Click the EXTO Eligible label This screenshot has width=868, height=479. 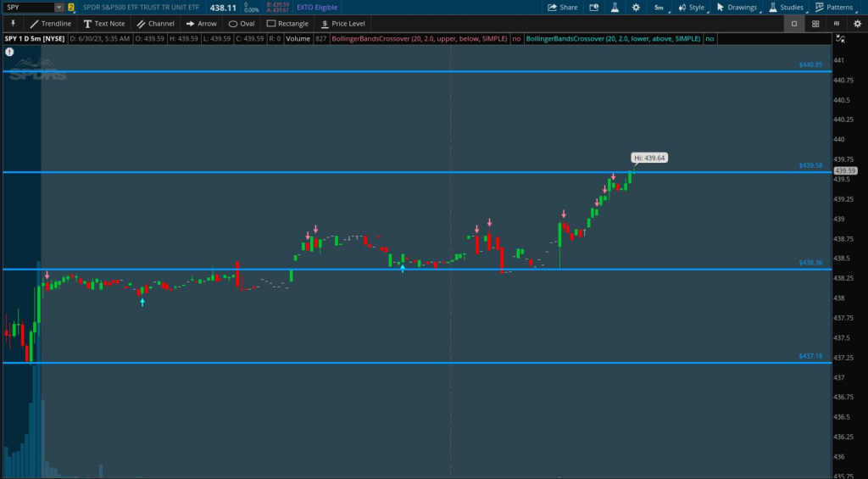click(x=317, y=7)
